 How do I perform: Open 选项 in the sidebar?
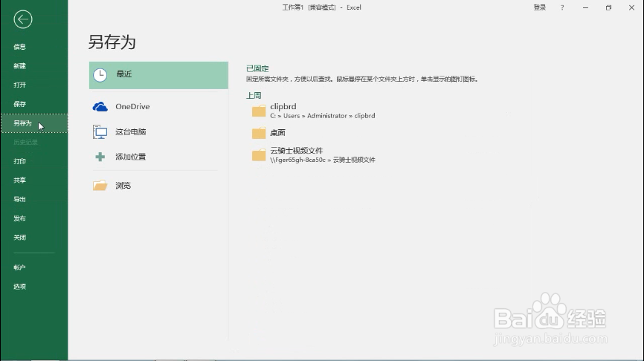[20, 286]
